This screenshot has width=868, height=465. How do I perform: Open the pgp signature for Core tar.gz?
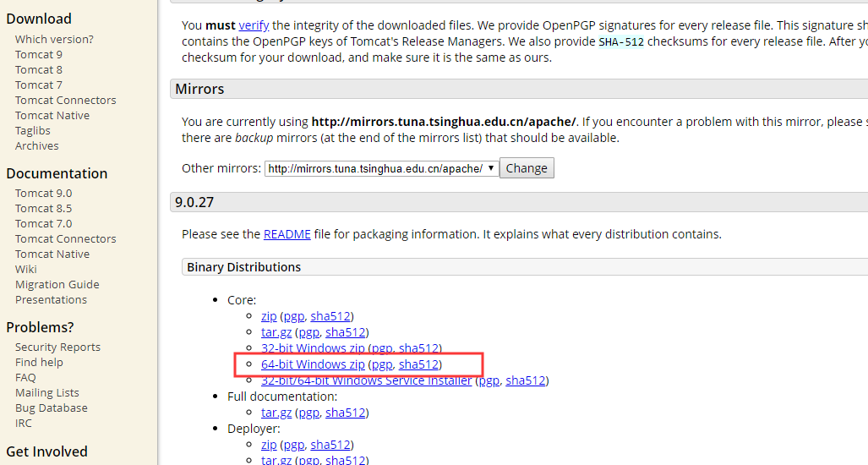(x=308, y=332)
